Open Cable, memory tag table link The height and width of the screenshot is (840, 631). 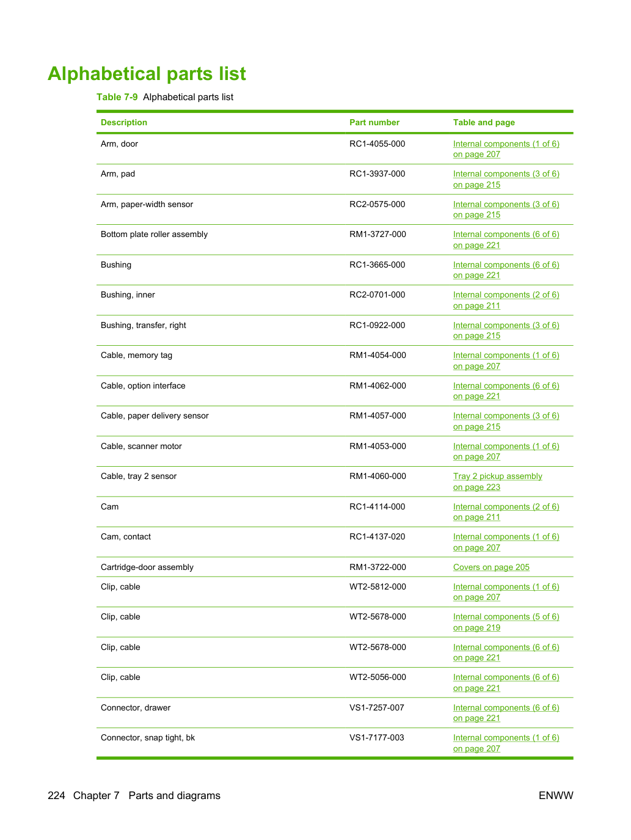(x=506, y=360)
